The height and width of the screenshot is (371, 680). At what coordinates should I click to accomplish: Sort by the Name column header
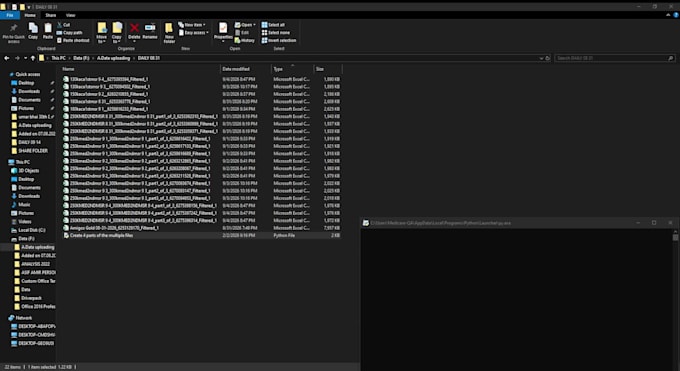140,69
